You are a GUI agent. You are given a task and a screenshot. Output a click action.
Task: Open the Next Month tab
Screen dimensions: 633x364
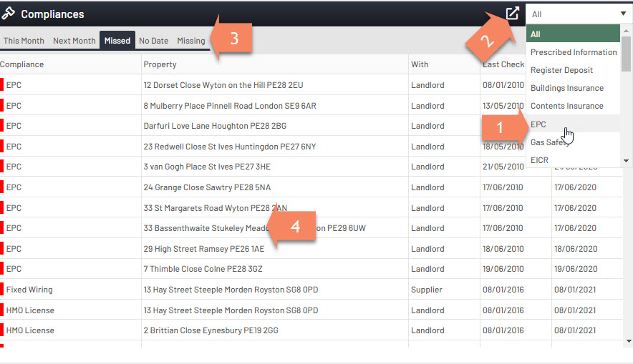coord(74,41)
